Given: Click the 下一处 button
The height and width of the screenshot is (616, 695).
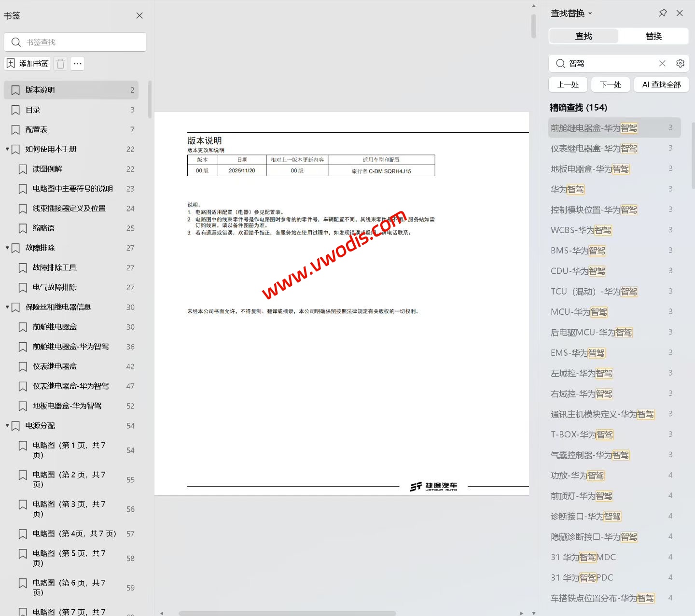Looking at the screenshot, I should coord(610,84).
